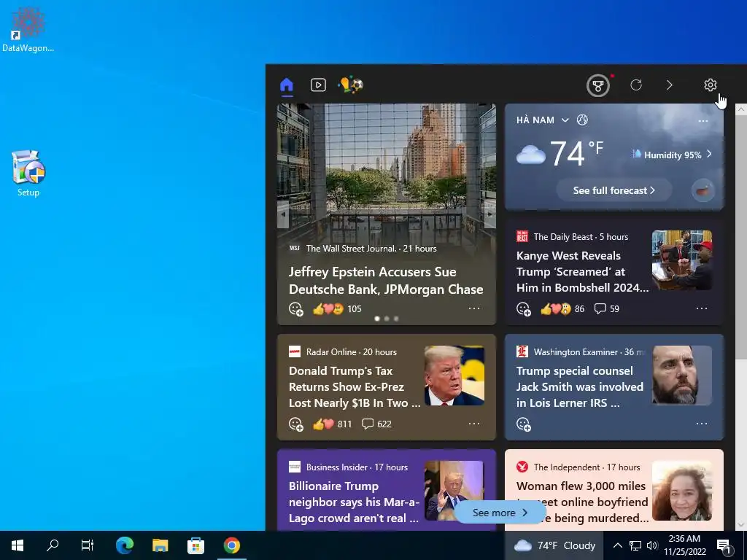This screenshot has height=560, width=747.
Task: Click the Business Insider source label
Action: (x=337, y=467)
